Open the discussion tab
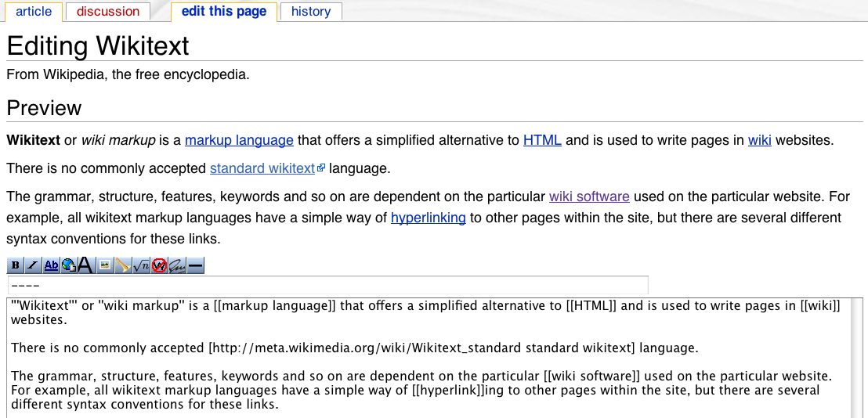 pyautogui.click(x=108, y=12)
